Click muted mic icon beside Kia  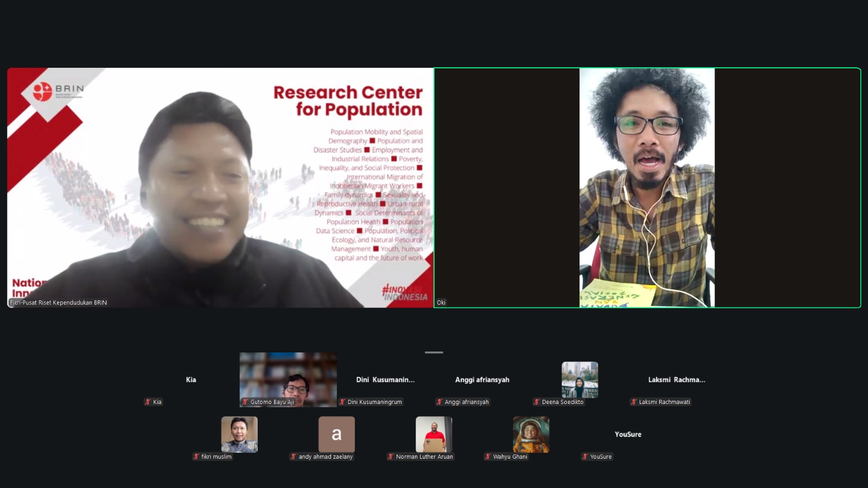click(148, 402)
